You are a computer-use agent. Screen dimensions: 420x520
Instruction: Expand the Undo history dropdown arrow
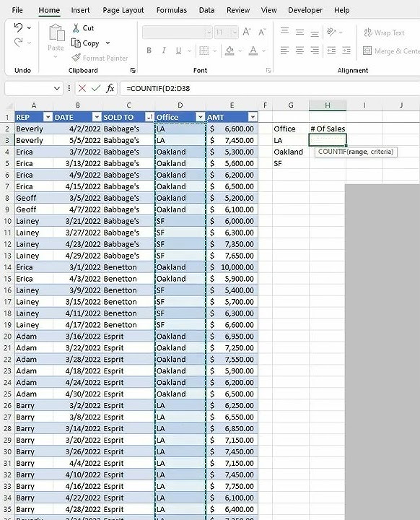(29, 28)
